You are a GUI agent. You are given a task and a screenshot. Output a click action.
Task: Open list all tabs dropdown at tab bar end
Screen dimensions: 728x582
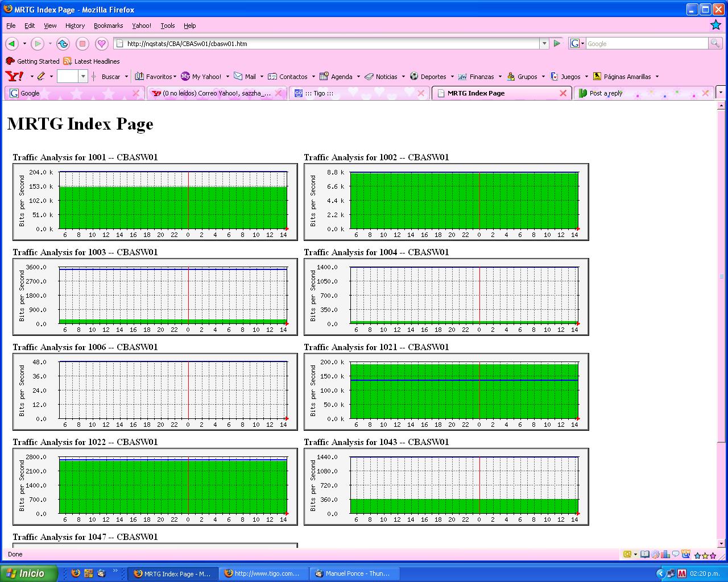[721, 92]
